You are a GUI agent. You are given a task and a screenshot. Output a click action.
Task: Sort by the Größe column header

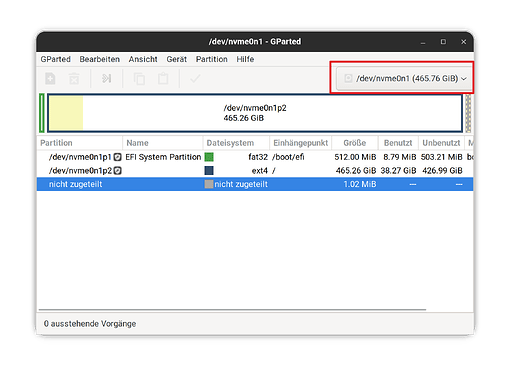point(355,143)
